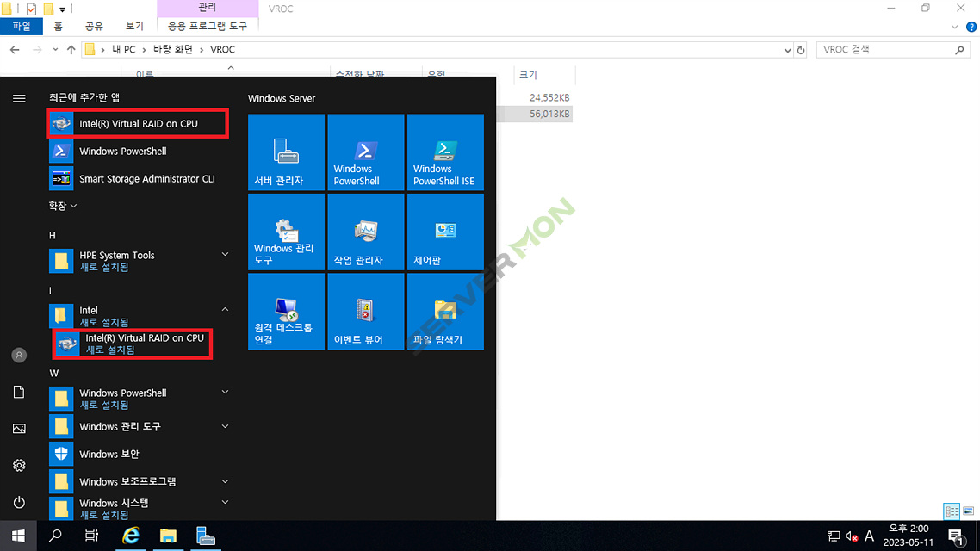Viewport: 980px width, 551px height.
Task: Open user account icon in Start menu
Action: pyautogui.click(x=19, y=355)
